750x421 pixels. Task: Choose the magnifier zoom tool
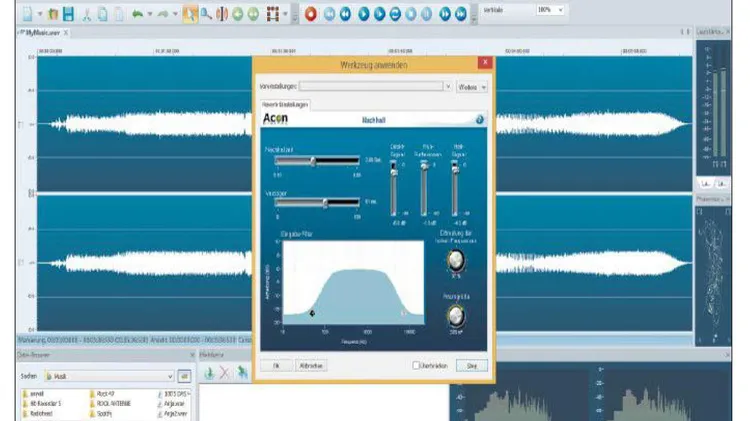(x=206, y=14)
